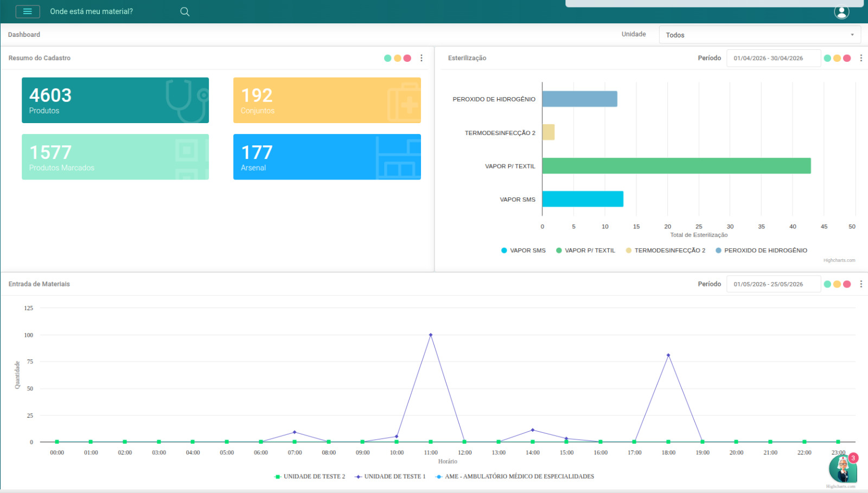Edit Entrada de Materiais period 01/05/2026 - 25/05/2026

774,284
